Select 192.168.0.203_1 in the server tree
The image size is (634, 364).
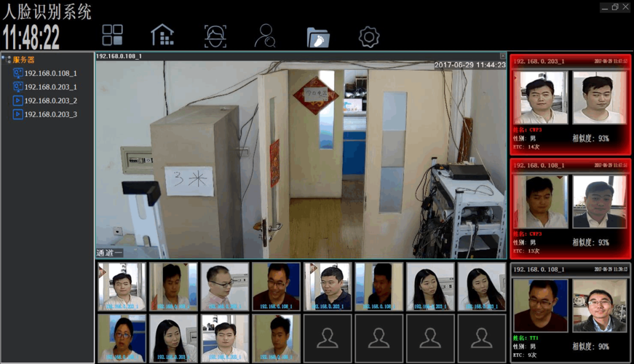[x=50, y=87]
